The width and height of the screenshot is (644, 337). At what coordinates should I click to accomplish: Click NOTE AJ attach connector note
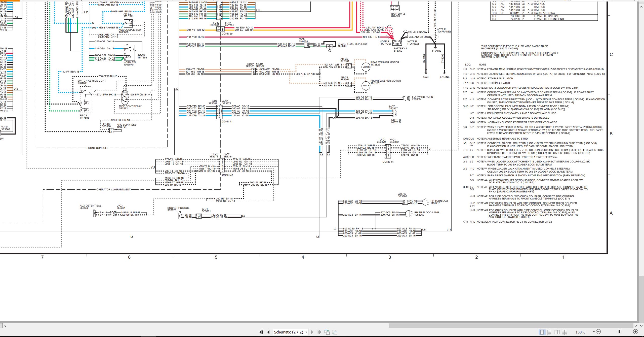tap(514, 222)
